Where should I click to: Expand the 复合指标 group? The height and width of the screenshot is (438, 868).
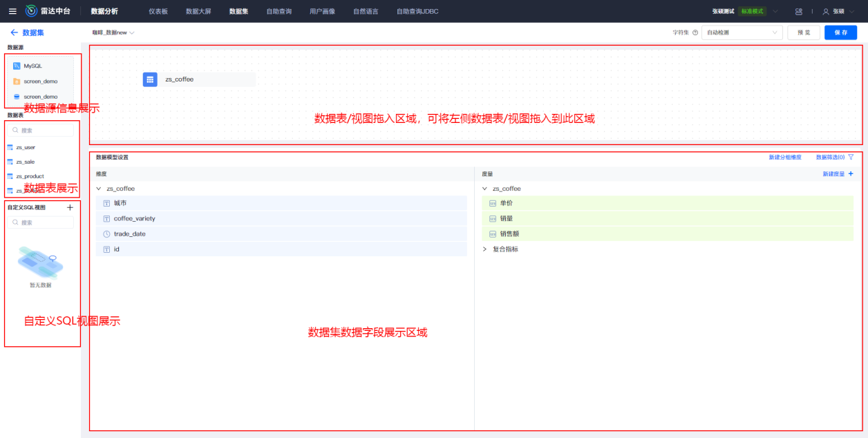coord(484,249)
